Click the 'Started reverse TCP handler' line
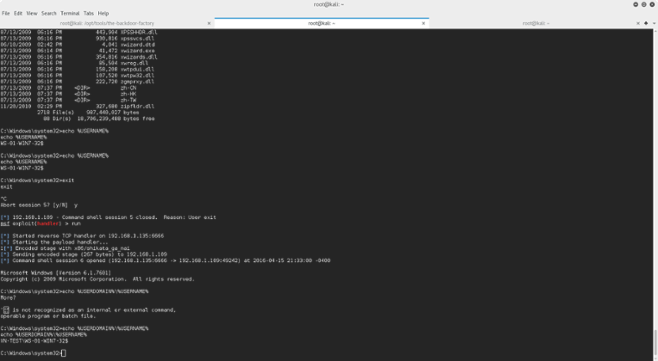The width and height of the screenshot is (658, 361). (x=82, y=236)
